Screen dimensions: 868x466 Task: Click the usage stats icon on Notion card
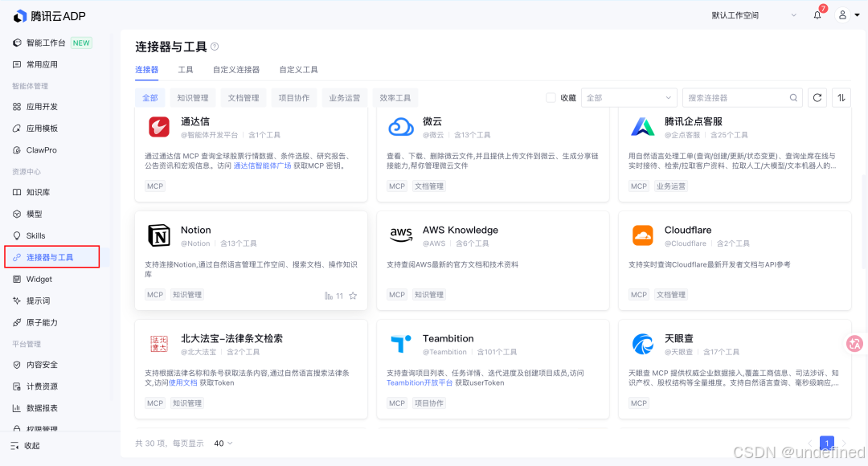tap(329, 296)
